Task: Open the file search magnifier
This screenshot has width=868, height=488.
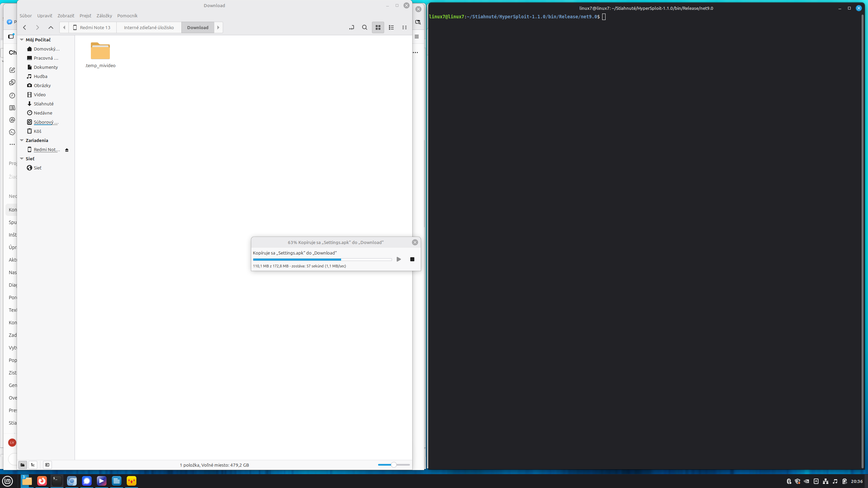Action: coord(364,27)
